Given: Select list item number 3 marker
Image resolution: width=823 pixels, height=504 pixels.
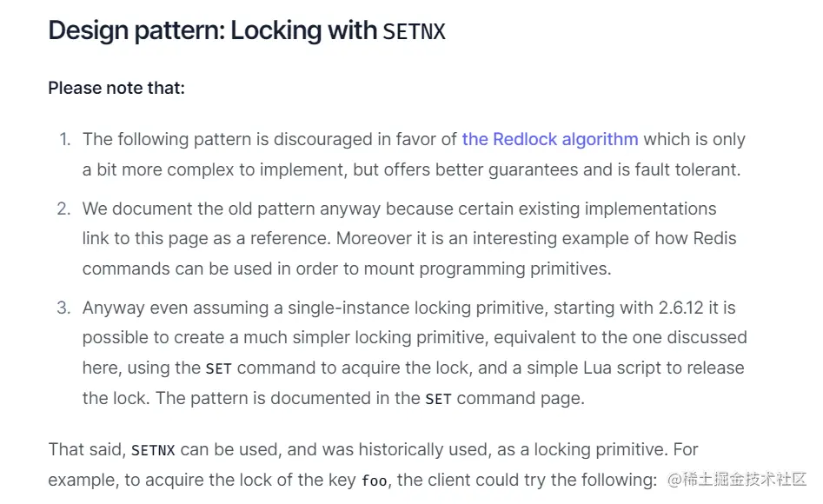Looking at the screenshot, I should tap(63, 308).
